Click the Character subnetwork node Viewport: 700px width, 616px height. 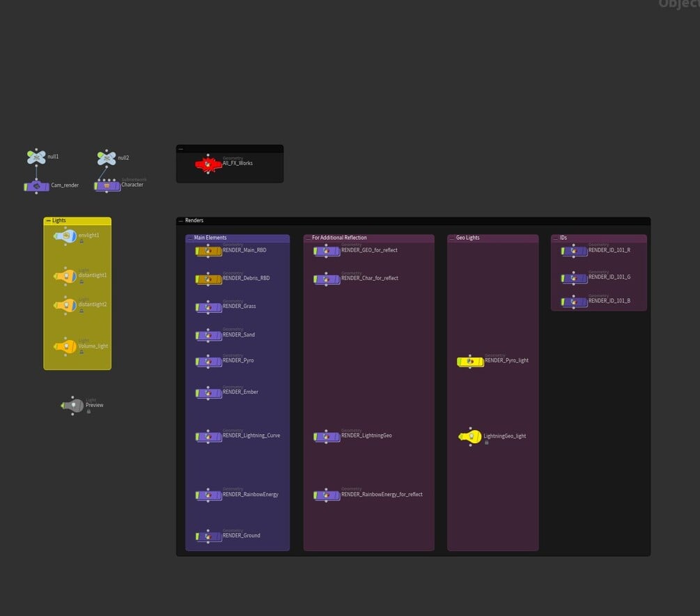pos(107,186)
